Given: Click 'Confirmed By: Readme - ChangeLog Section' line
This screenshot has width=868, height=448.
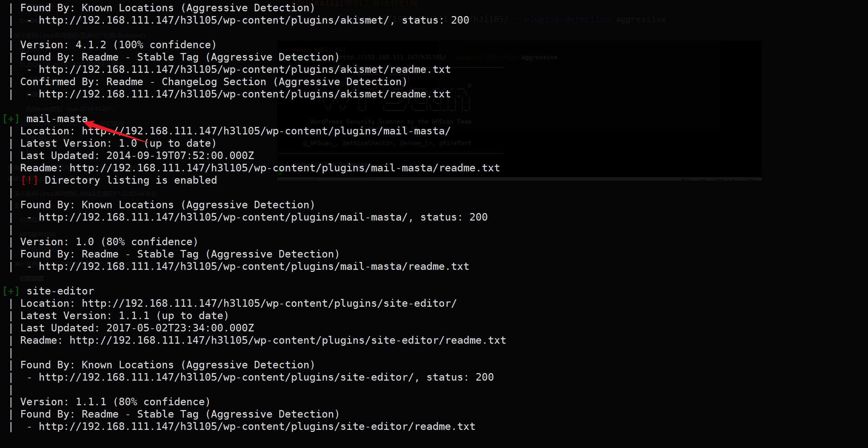Looking at the screenshot, I should [x=214, y=82].
